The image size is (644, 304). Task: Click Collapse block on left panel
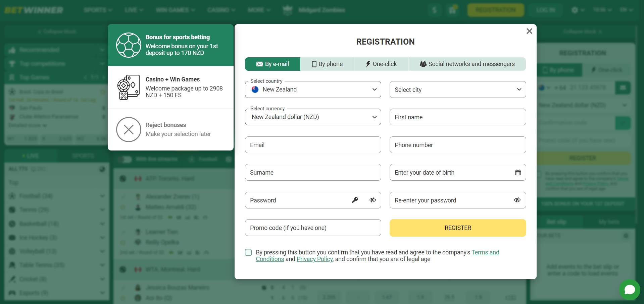(57, 32)
